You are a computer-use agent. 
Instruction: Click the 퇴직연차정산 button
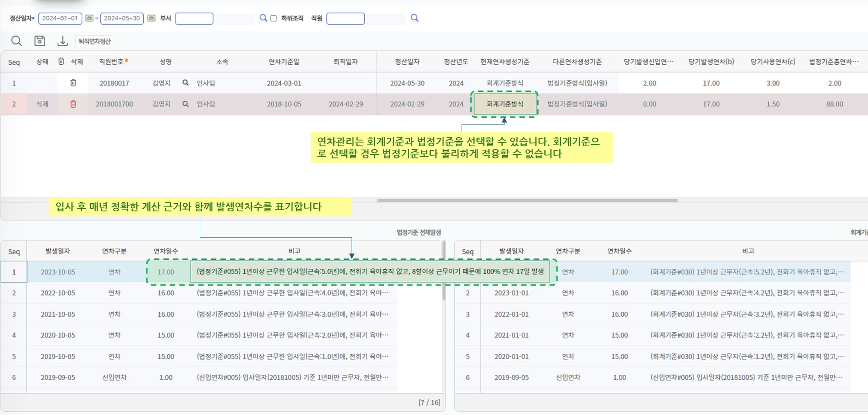pos(94,41)
